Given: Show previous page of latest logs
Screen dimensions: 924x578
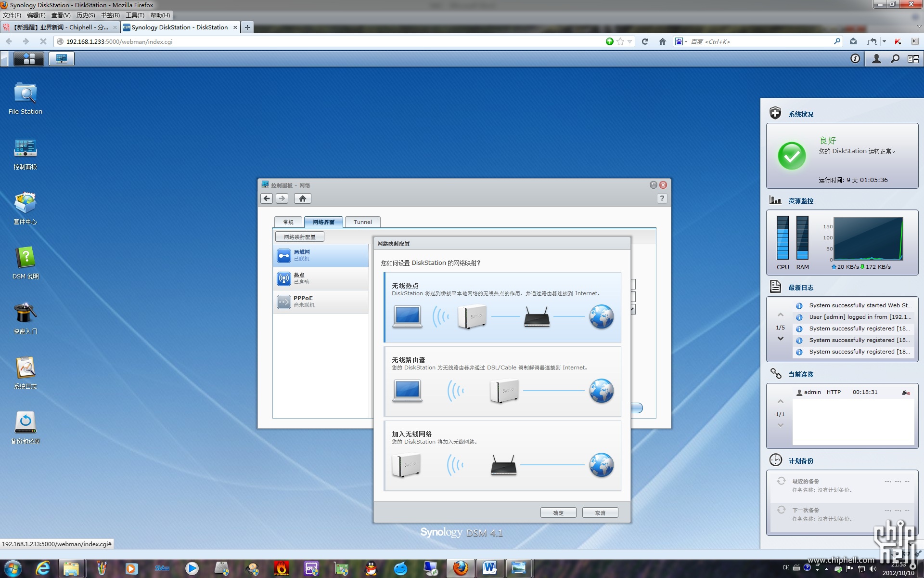Looking at the screenshot, I should (x=781, y=315).
